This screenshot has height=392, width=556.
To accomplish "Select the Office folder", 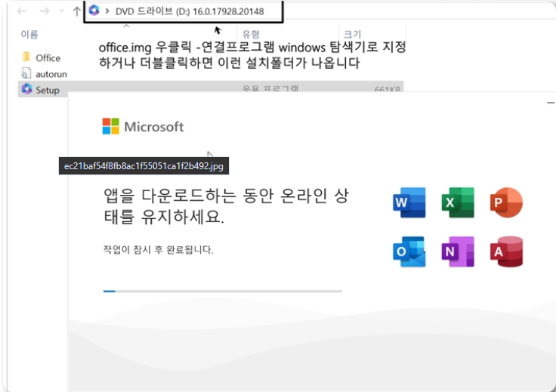I will pyautogui.click(x=48, y=57).
